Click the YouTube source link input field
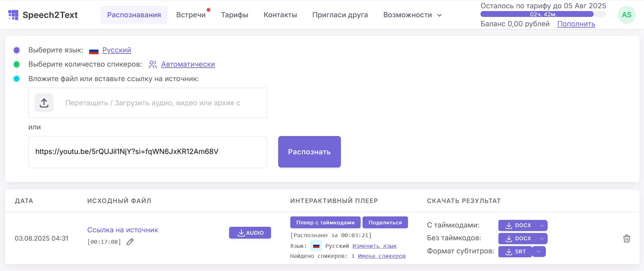This screenshot has width=644, height=271. [147, 152]
